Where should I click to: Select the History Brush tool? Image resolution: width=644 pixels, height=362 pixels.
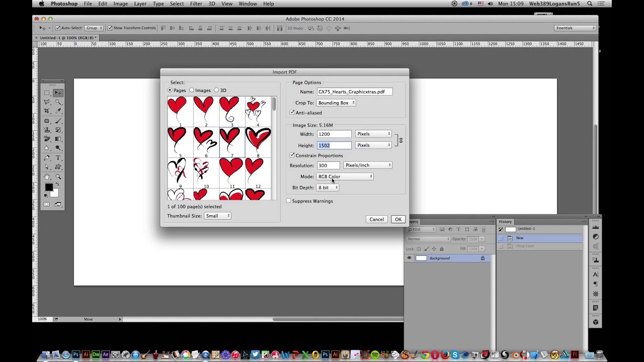(58, 130)
